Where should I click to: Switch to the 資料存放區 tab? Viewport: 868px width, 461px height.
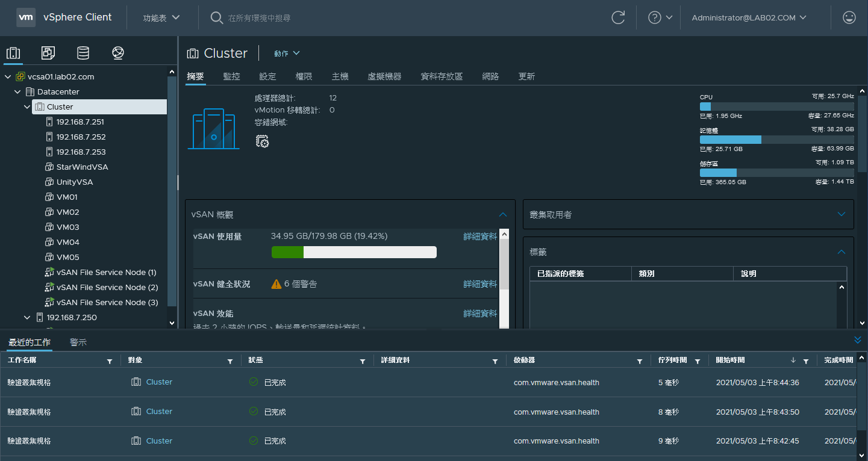[x=442, y=76]
